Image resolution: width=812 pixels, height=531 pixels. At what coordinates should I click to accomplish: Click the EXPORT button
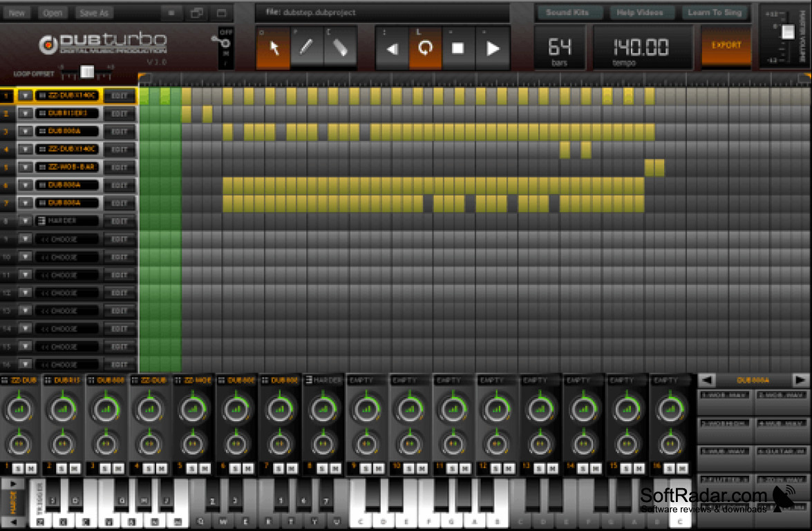pos(726,46)
